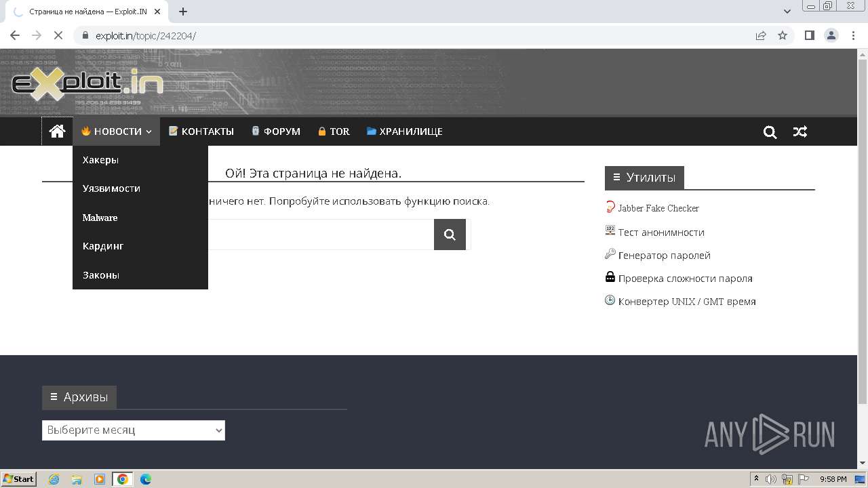Open Microsoft Edge from taskbar

[x=145, y=479]
